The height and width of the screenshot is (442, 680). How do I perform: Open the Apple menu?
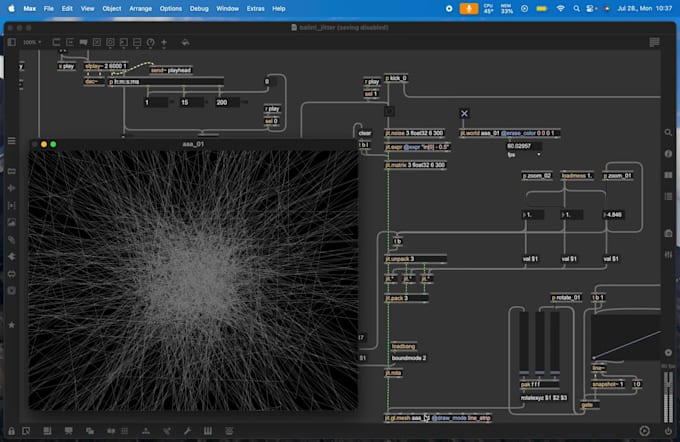11,8
